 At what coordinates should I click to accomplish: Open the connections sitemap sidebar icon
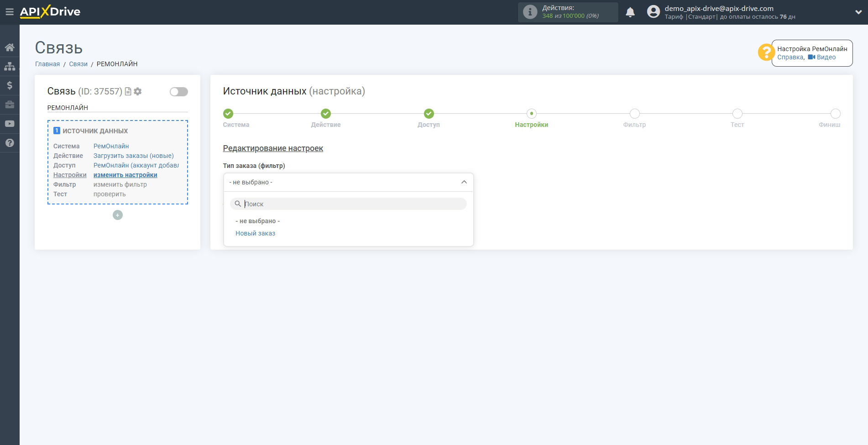(10, 67)
